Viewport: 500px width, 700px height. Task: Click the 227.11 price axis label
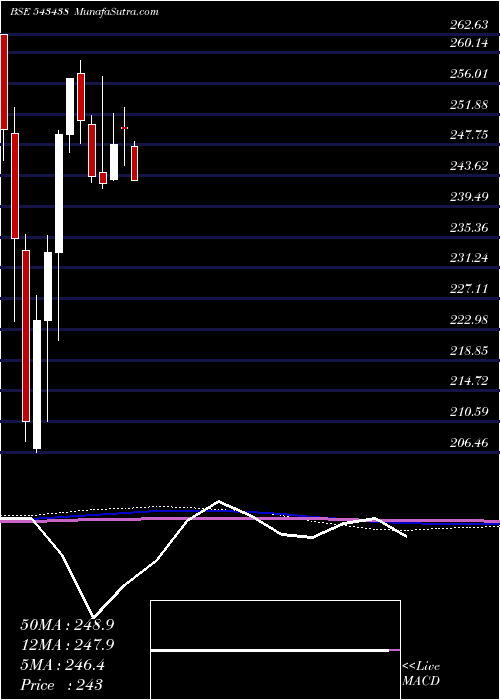click(469, 289)
